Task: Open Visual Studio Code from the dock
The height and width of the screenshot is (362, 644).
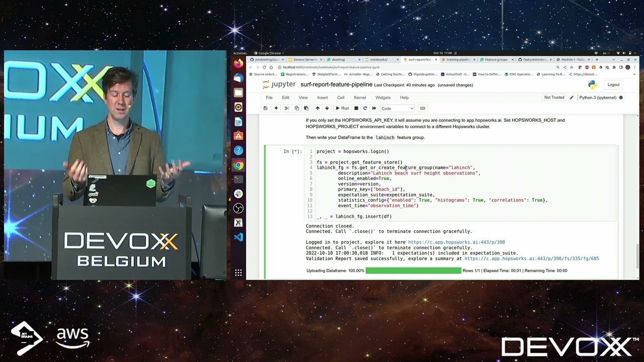Action: click(238, 237)
